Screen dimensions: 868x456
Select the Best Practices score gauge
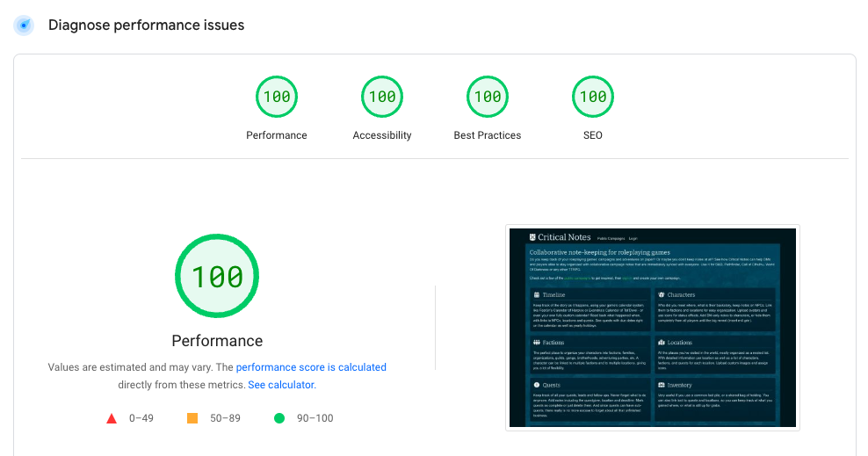tap(488, 97)
